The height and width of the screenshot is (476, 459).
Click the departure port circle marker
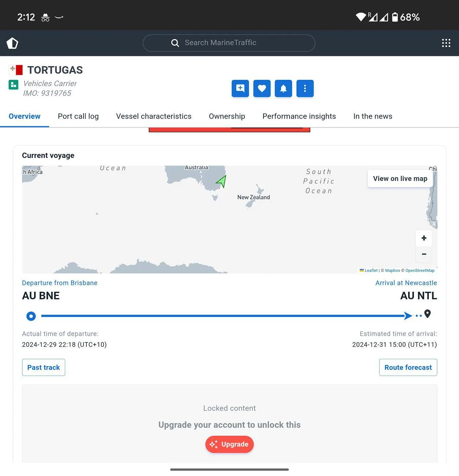[x=31, y=316]
